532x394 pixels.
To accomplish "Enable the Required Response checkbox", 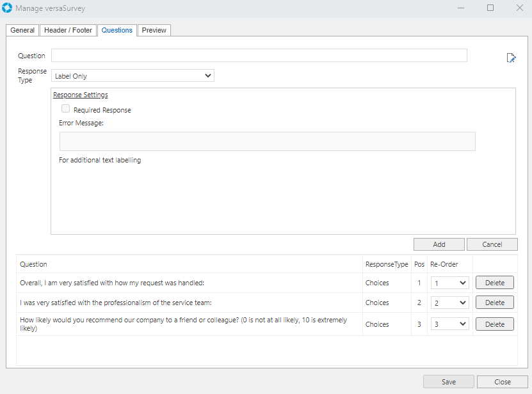I will point(65,109).
